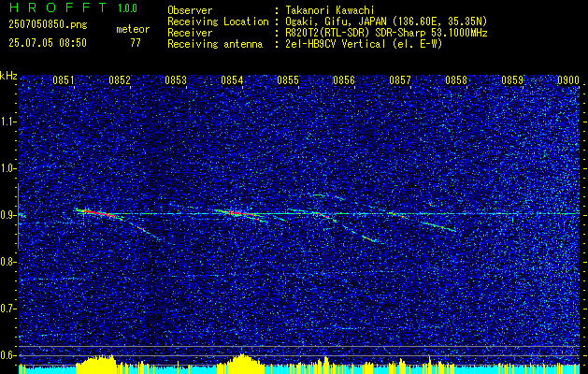The width and height of the screenshot is (588, 374).
Task: Click the Receiving antenna field label
Action: tap(215, 45)
